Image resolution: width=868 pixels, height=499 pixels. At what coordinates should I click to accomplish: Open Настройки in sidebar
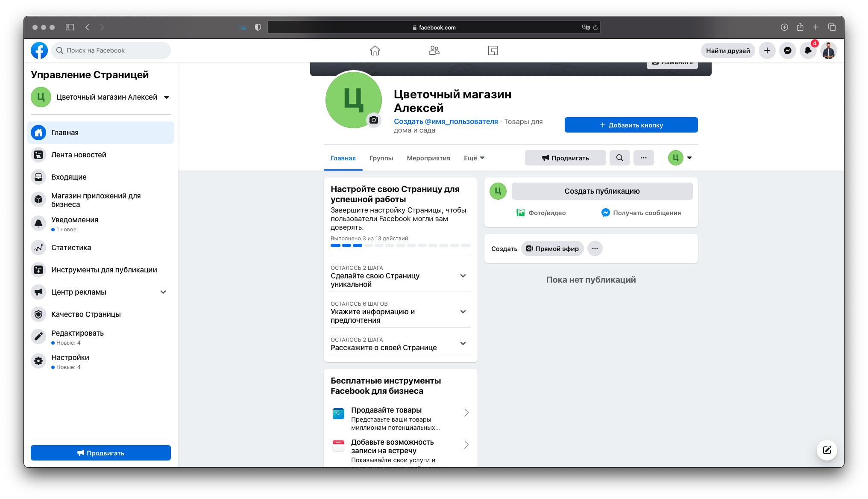click(101, 361)
